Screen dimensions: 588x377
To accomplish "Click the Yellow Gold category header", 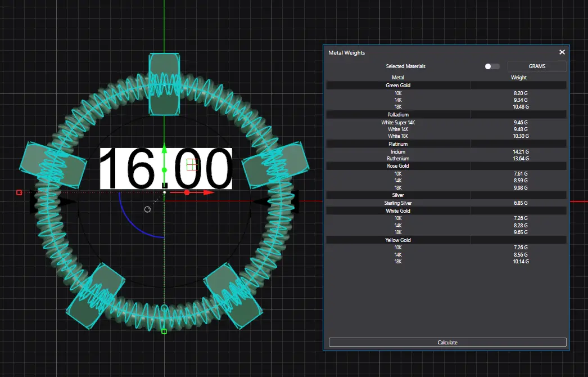I will [x=398, y=240].
